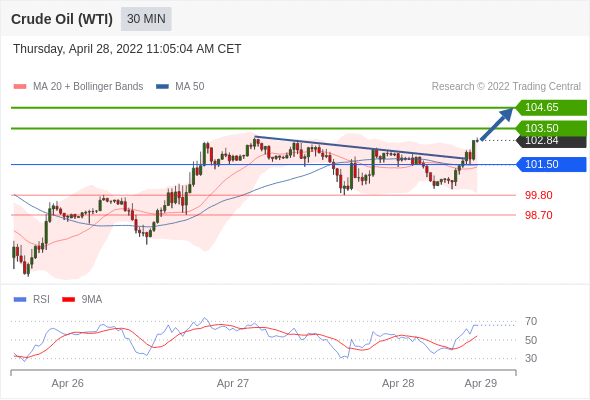Click the Apr 27 date axis label
Viewport: 590px width, 400px height.
pyautogui.click(x=233, y=383)
